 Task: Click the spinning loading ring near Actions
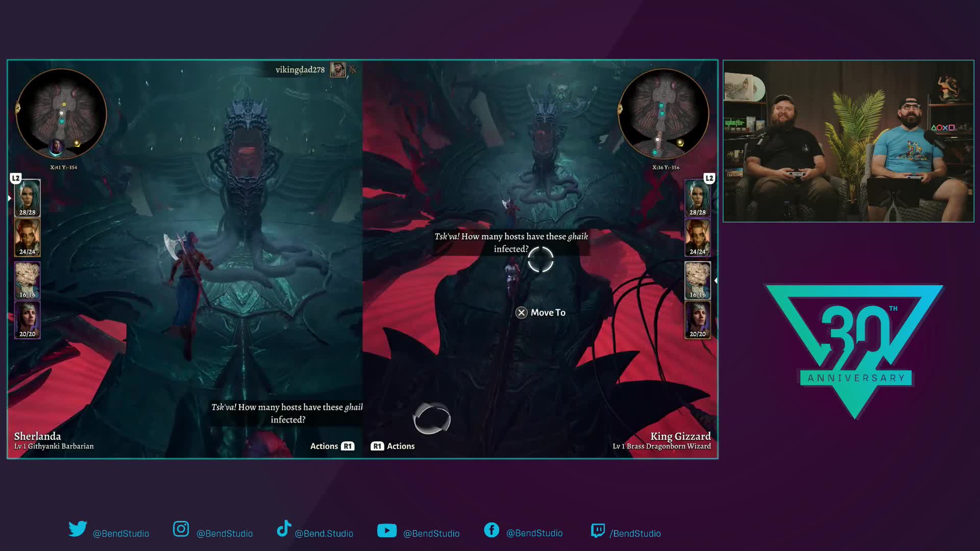[432, 419]
